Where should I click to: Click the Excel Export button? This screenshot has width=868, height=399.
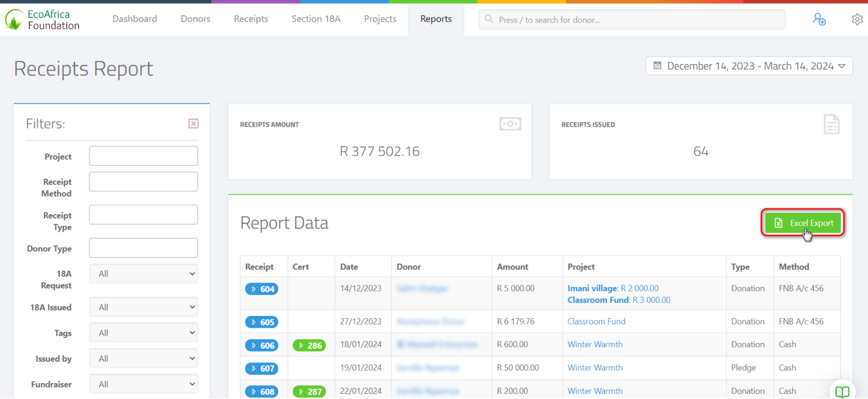tap(802, 222)
